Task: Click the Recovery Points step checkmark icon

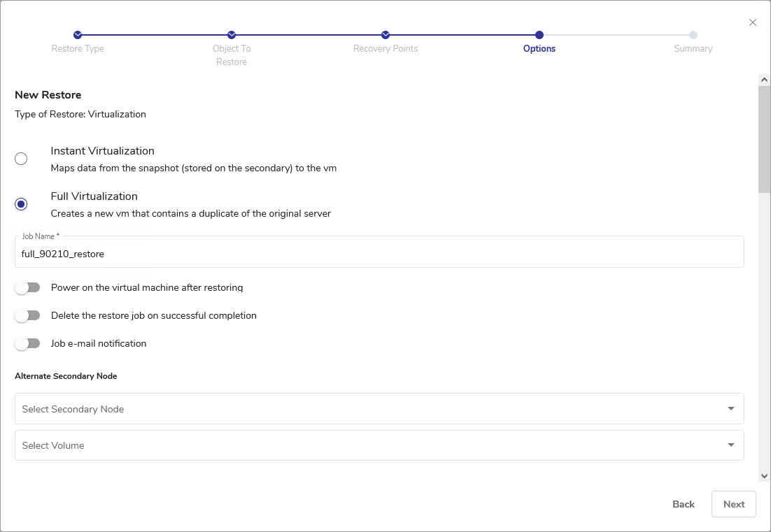Action: pos(385,35)
